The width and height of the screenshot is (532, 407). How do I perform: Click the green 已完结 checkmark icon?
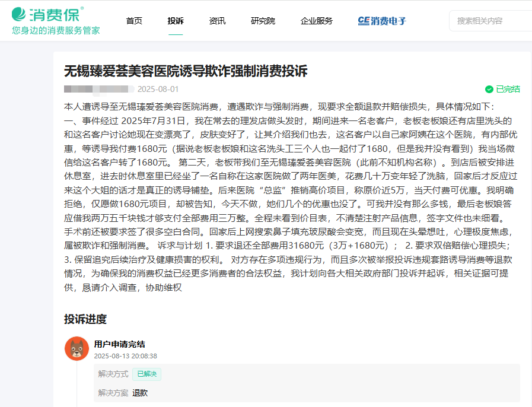tap(489, 89)
